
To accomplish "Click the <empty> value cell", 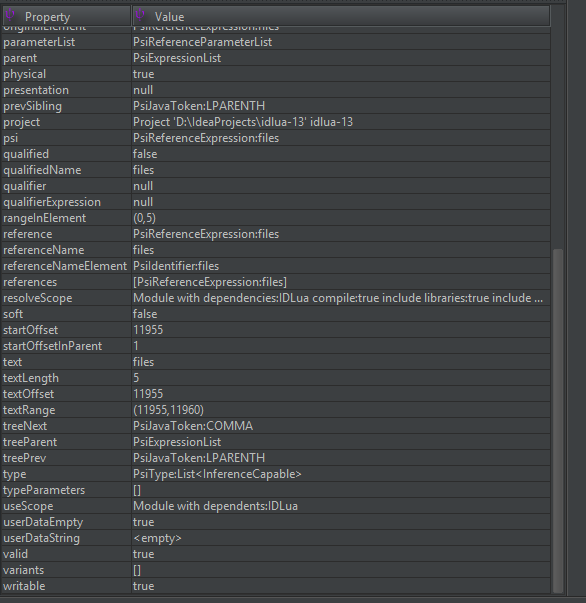I will [x=341, y=538].
